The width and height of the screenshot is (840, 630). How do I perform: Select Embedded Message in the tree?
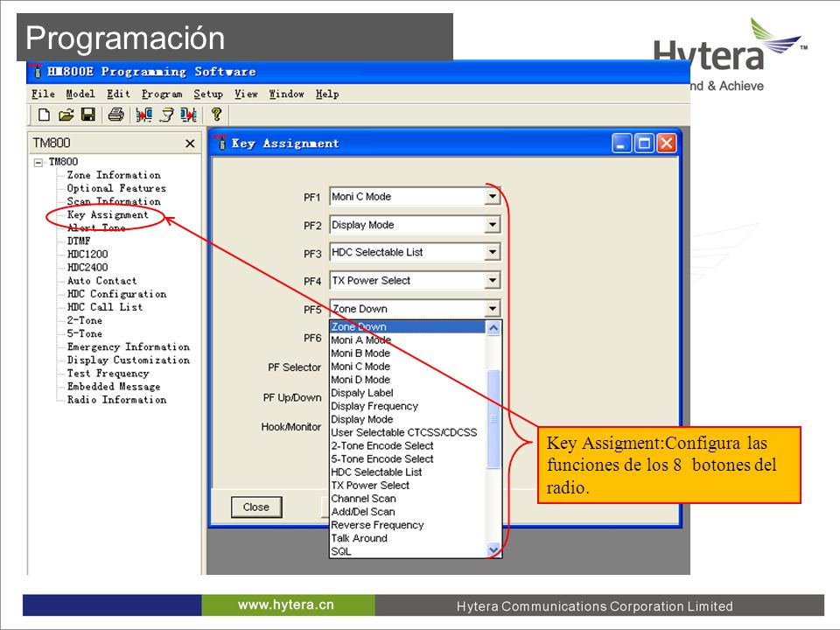pyautogui.click(x=114, y=386)
